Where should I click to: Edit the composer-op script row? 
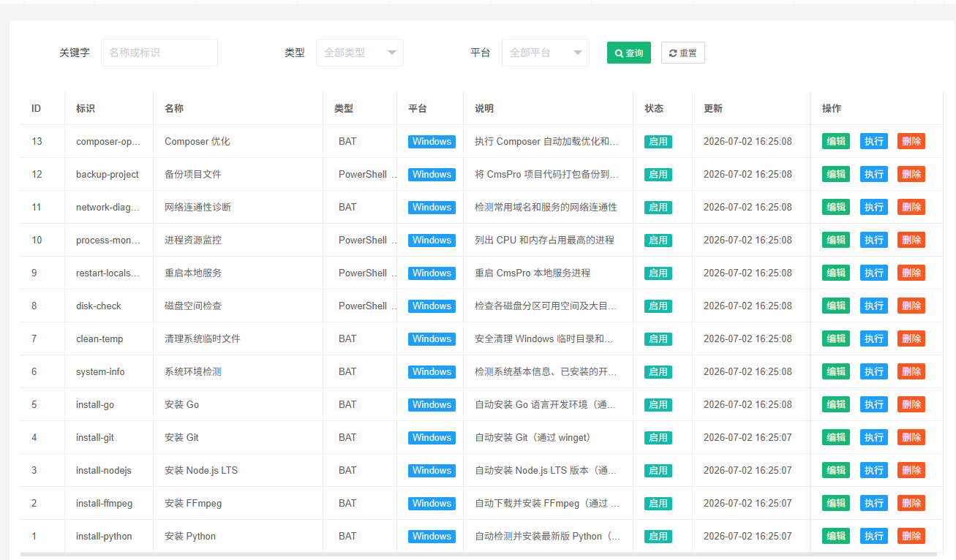tap(836, 141)
